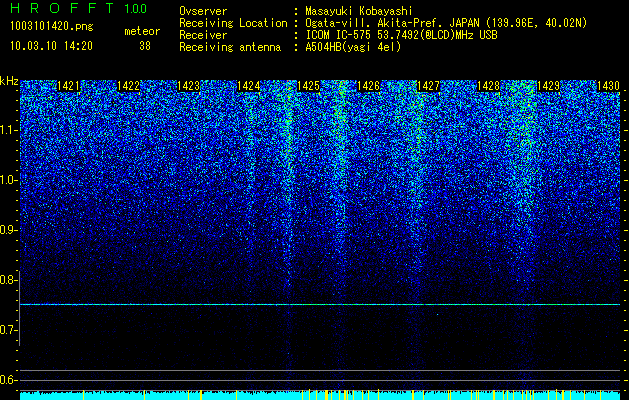Click the 1429 time marker label
This screenshot has height=400, width=629.
point(548,86)
